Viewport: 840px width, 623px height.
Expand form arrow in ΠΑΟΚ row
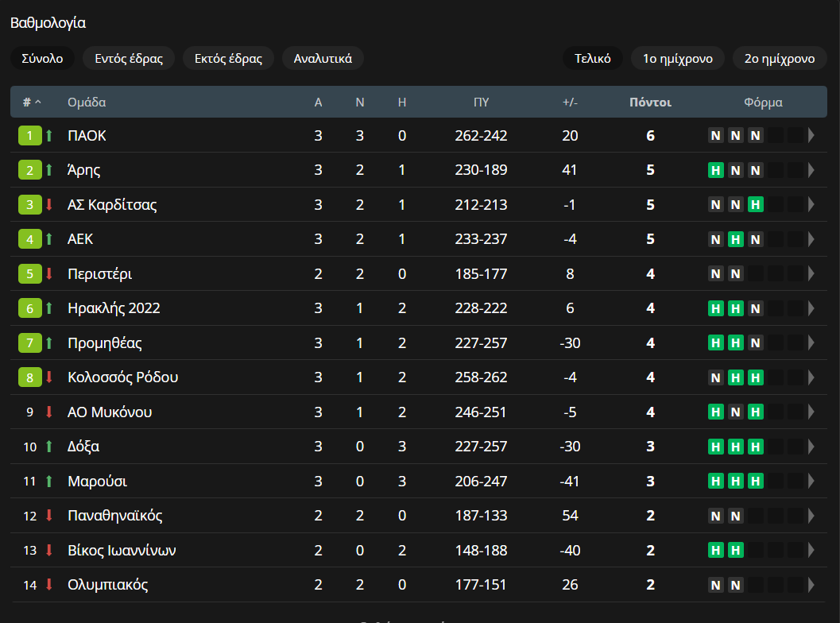click(x=811, y=136)
